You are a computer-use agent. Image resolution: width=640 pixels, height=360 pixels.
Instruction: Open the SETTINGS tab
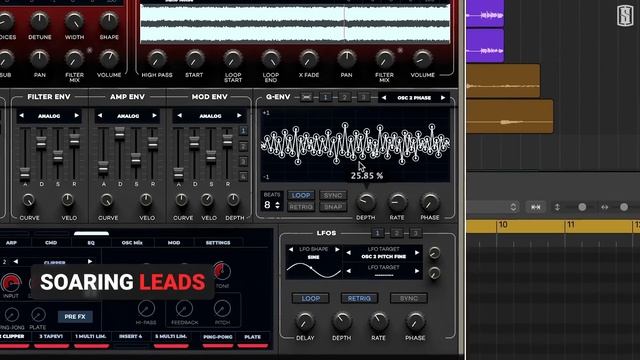pos(218,242)
